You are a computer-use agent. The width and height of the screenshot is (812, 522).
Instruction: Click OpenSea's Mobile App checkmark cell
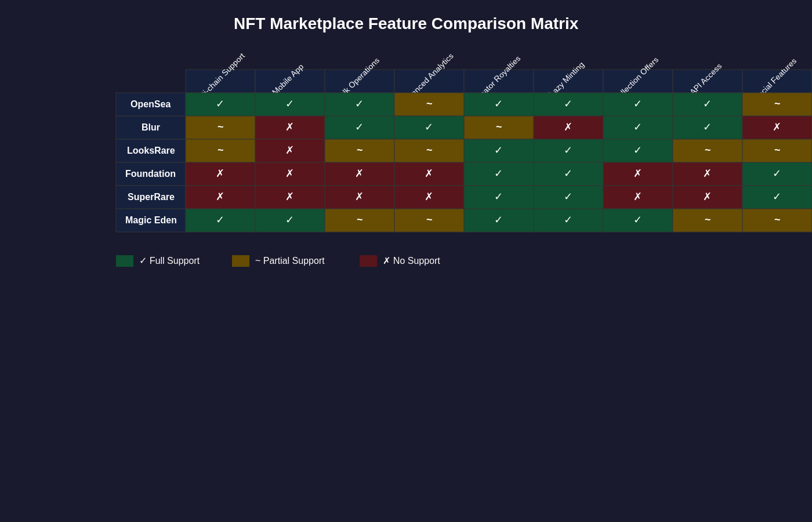pos(290,104)
